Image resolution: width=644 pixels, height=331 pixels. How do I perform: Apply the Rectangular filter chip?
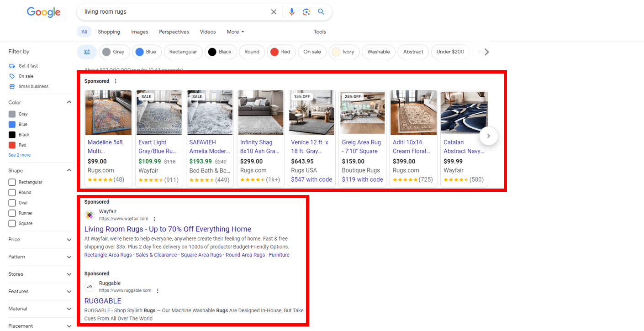(x=183, y=52)
